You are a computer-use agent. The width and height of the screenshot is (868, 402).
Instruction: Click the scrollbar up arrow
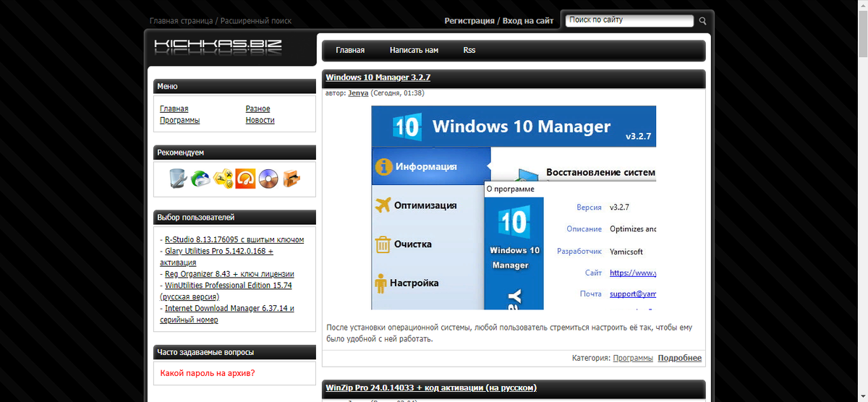(x=862, y=5)
